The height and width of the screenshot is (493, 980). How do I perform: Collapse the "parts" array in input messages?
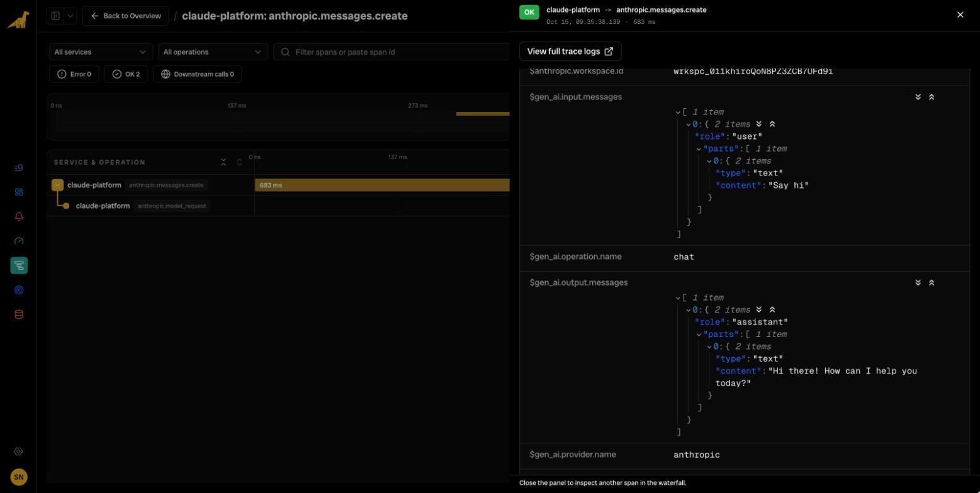pyautogui.click(x=699, y=149)
